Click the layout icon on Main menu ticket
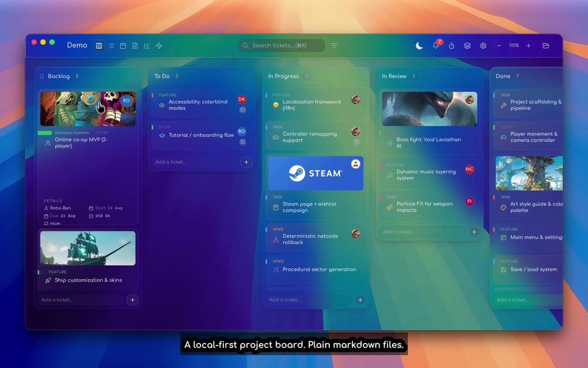The width and height of the screenshot is (588, 368). [503, 237]
